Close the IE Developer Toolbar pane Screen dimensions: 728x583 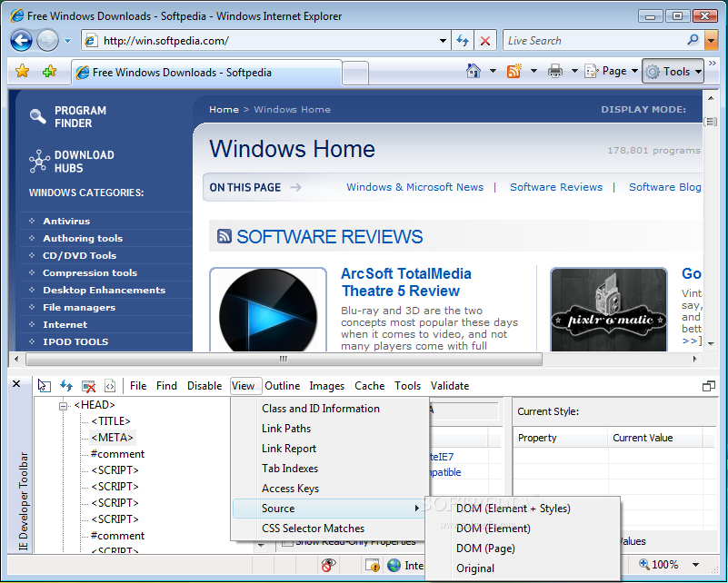pyautogui.click(x=16, y=383)
